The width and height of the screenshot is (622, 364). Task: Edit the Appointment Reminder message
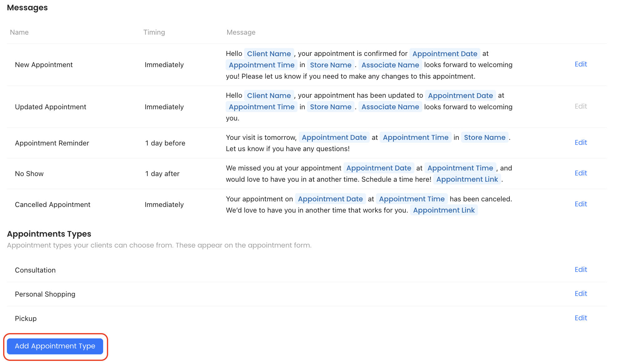580,142
